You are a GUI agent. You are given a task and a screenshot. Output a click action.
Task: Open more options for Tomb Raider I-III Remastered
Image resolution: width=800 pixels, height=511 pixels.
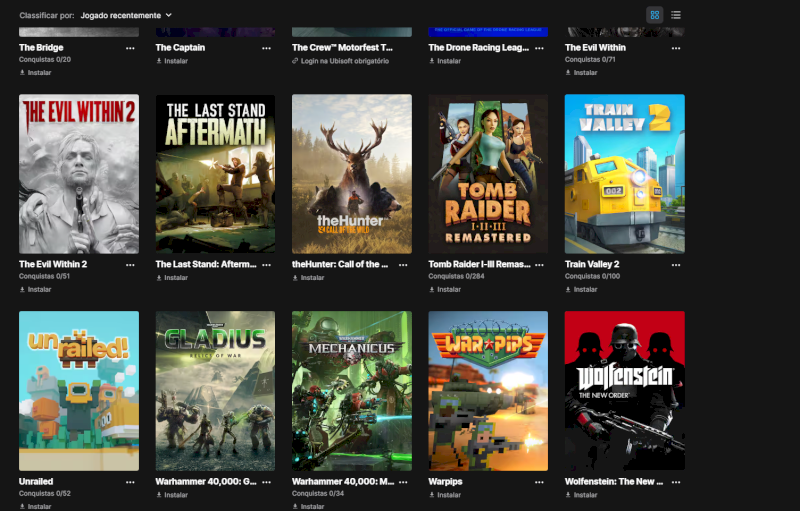(539, 265)
